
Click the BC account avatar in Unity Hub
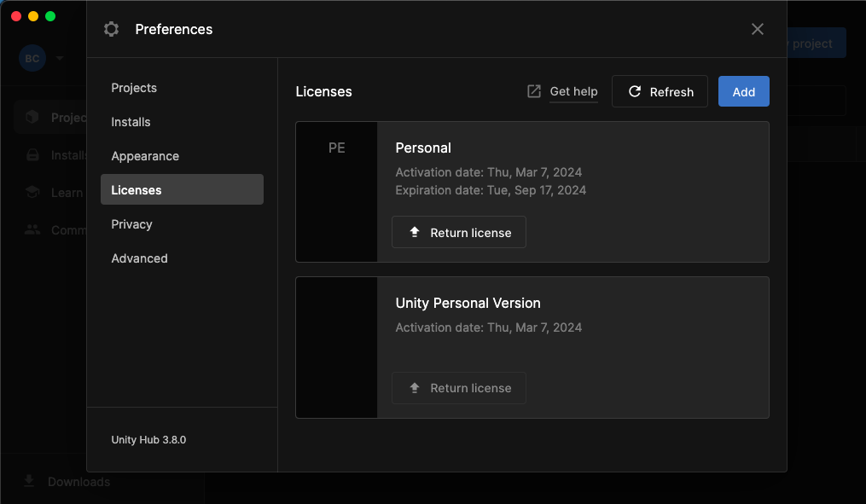point(32,59)
